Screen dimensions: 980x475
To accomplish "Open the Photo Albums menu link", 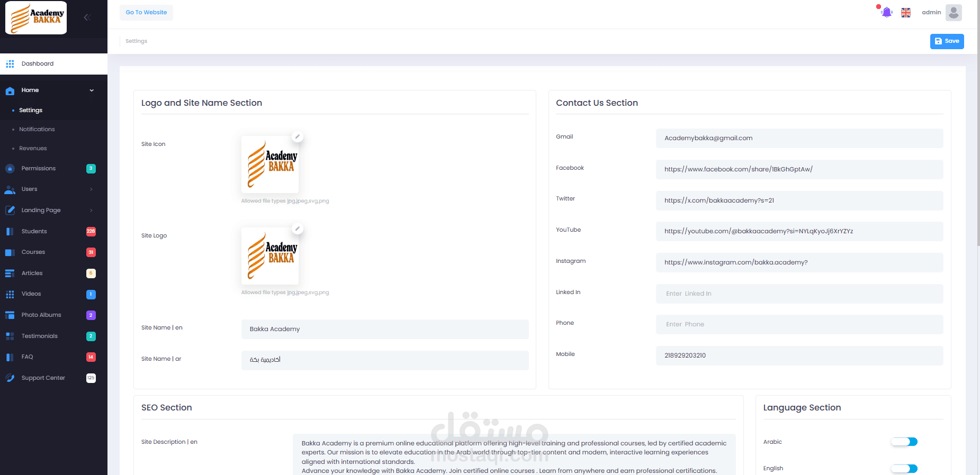I will [x=41, y=315].
